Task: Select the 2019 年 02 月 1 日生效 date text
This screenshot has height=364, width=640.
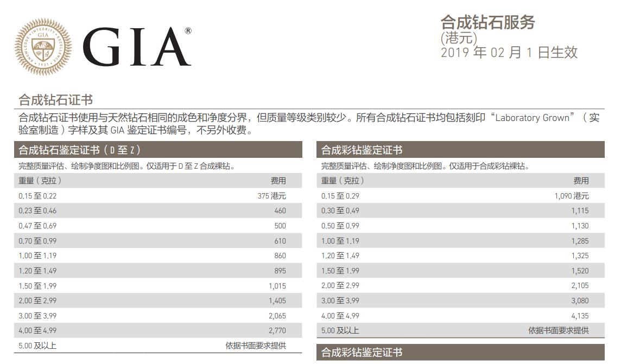Action: click(x=509, y=52)
